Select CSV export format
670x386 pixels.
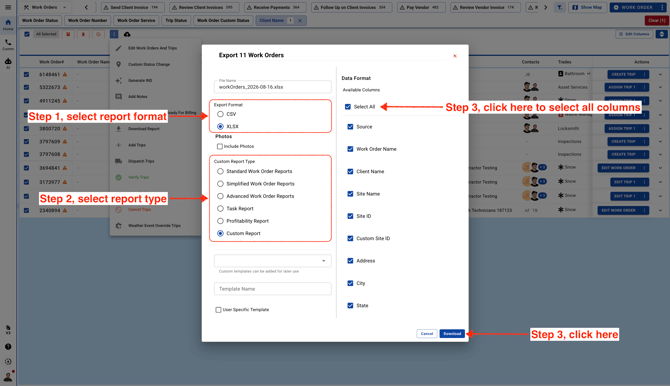pos(220,114)
